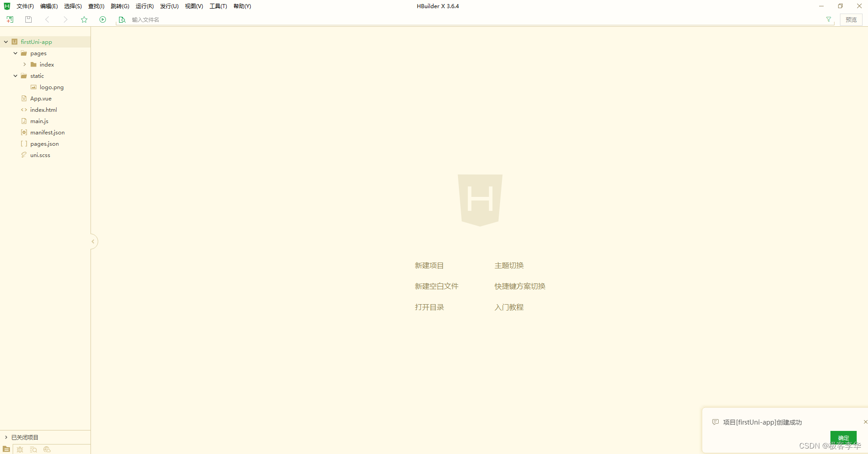Click the 新建项目 link
The height and width of the screenshot is (454, 868).
(429, 266)
